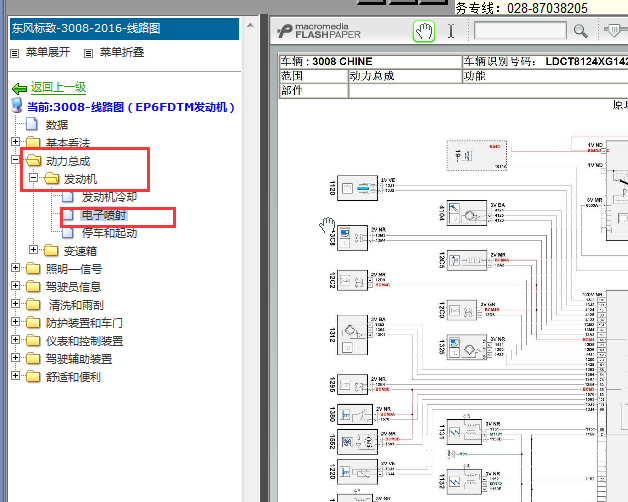The image size is (628, 502).
Task: Click the 东风标致-3008-2016-线路图 title bar
Action: click(x=124, y=28)
